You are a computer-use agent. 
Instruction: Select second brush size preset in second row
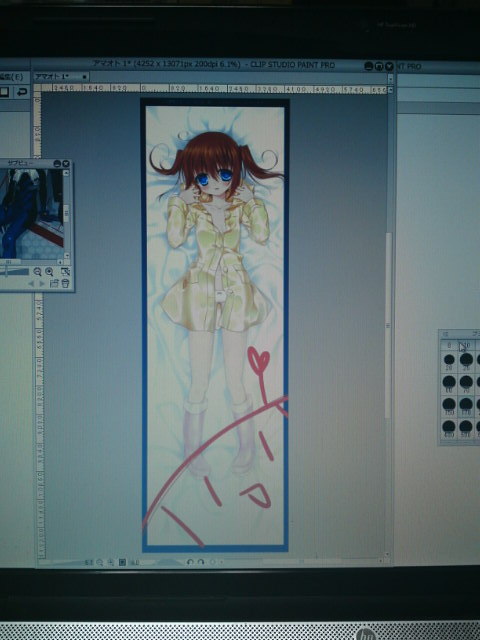(x=466, y=384)
